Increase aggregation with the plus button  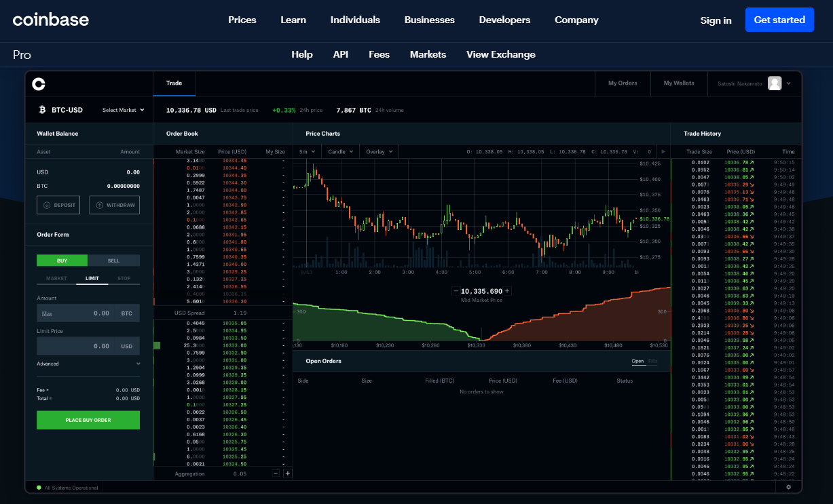pos(287,473)
